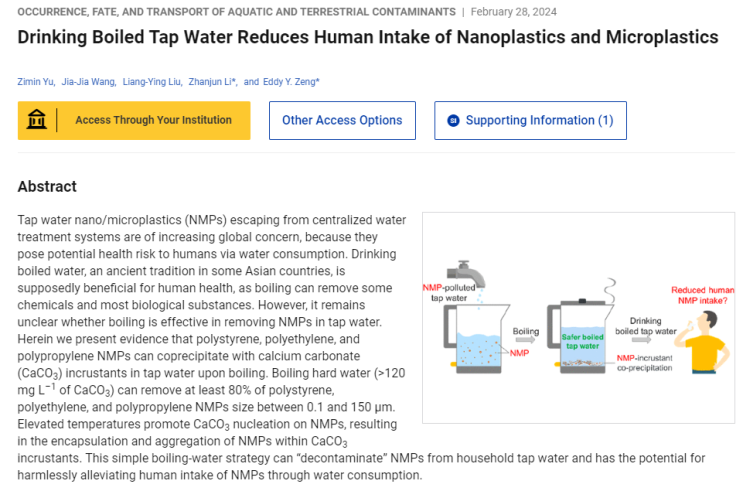This screenshot has width=743, height=491.
Task: Open Supporting Information (1)
Action: pos(530,120)
